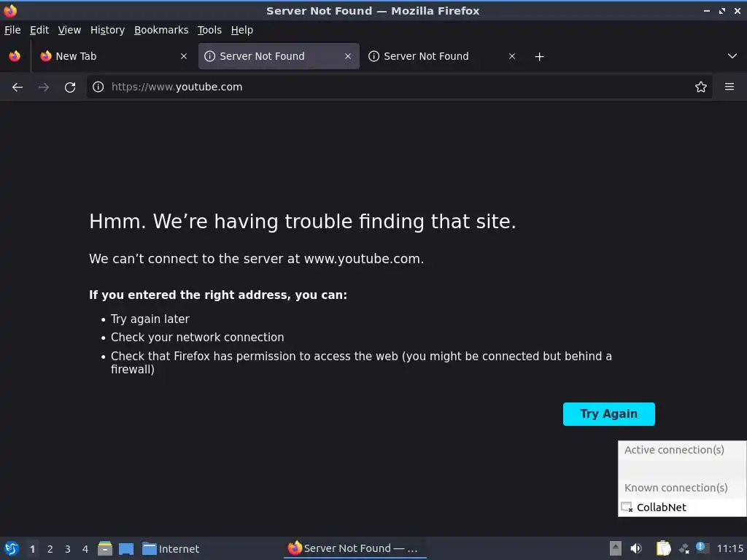Open the Firefox application hamburger menu
This screenshot has width=747, height=560.
tap(729, 87)
